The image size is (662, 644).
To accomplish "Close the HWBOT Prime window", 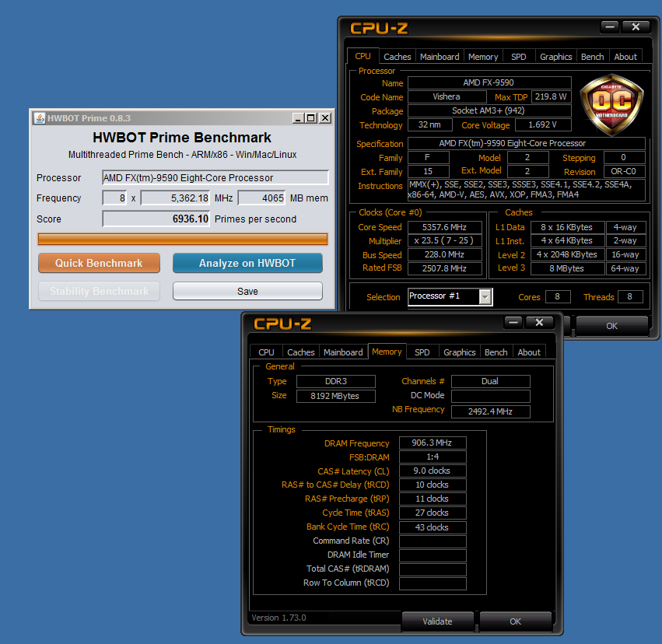I will (x=324, y=118).
